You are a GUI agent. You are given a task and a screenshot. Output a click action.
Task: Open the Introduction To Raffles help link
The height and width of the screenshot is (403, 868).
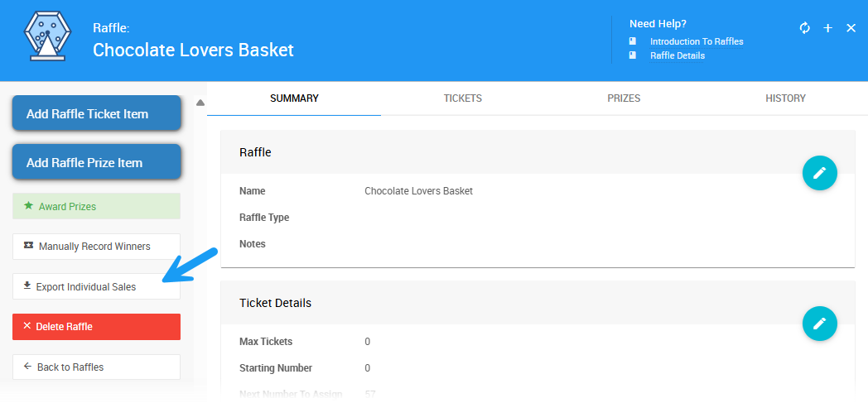click(697, 41)
